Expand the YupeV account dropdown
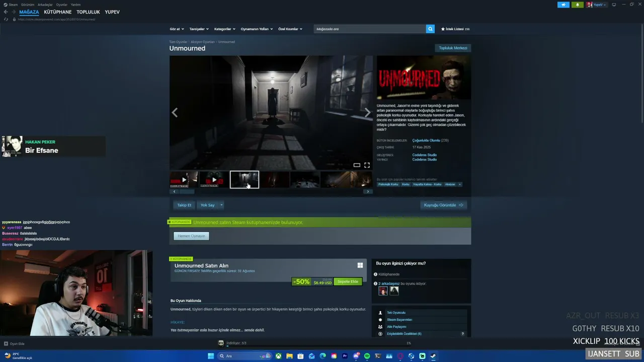The image size is (644, 362). pyautogui.click(x=596, y=5)
